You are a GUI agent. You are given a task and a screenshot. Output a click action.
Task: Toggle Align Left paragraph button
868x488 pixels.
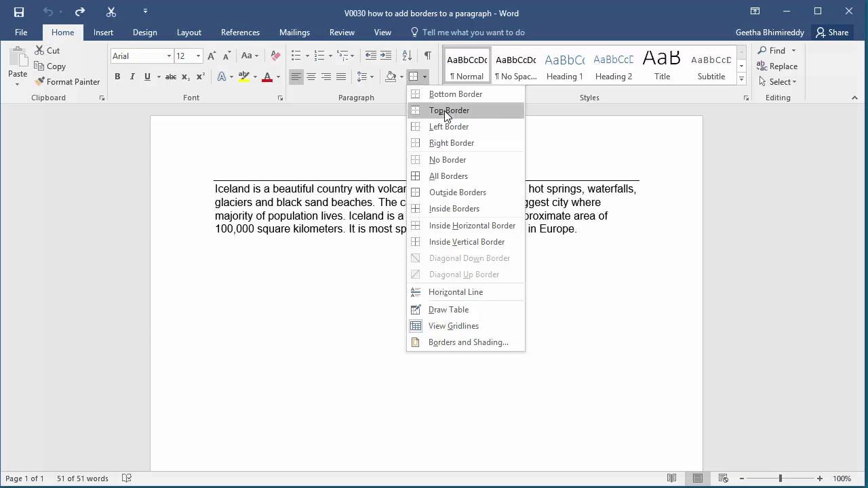click(296, 77)
